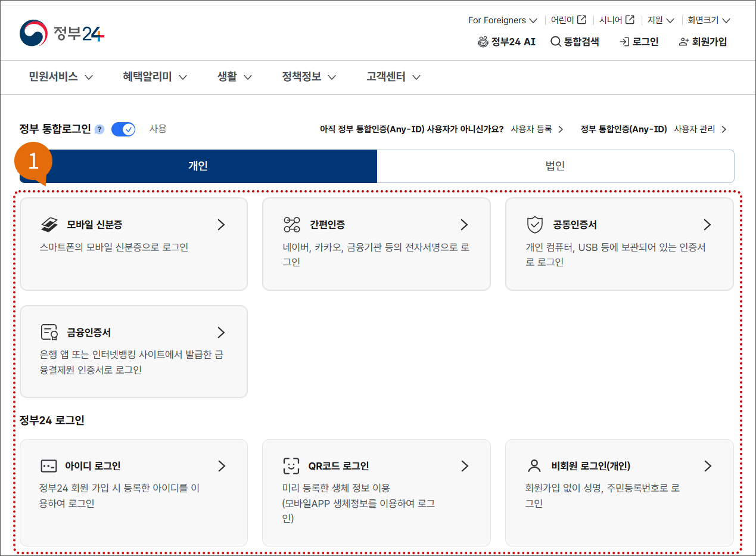The height and width of the screenshot is (556, 756).
Task: Open the 생활 menu
Action: click(235, 77)
